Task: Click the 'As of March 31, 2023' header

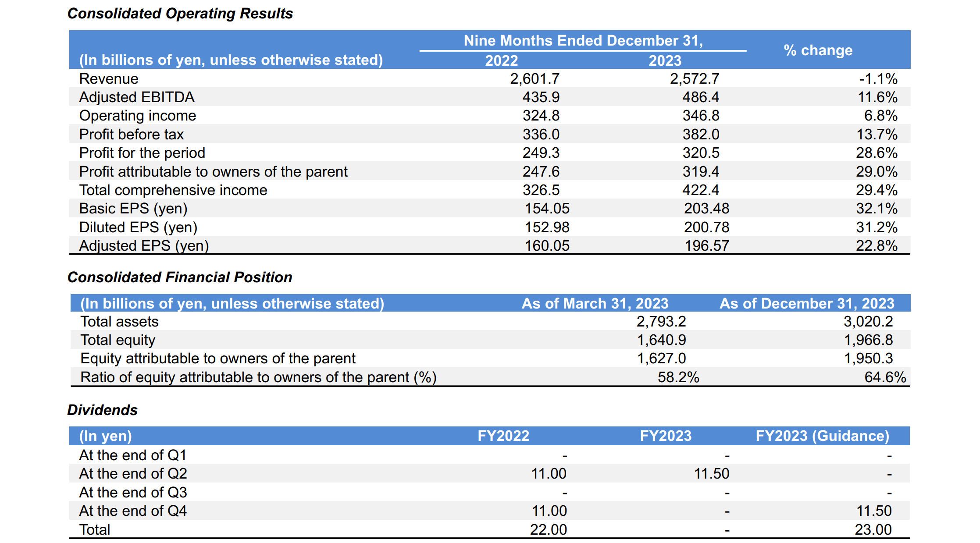Action: (595, 304)
